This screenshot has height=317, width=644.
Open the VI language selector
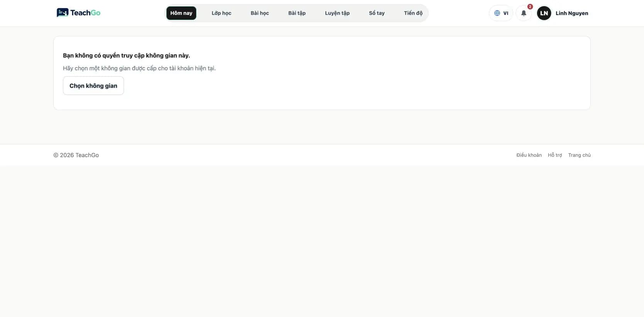pyautogui.click(x=501, y=13)
